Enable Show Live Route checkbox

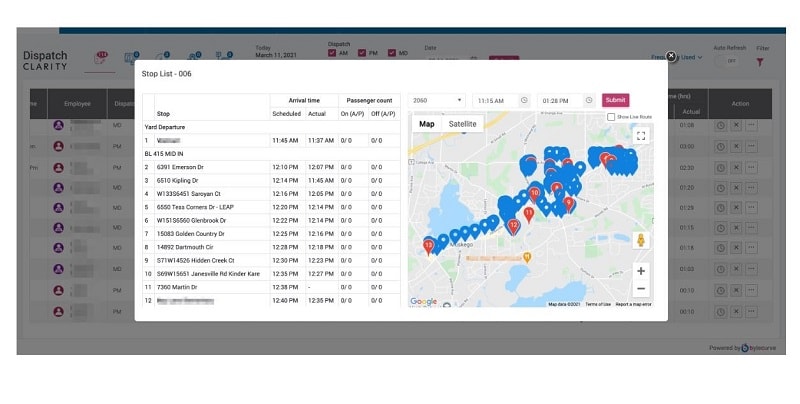(x=611, y=117)
